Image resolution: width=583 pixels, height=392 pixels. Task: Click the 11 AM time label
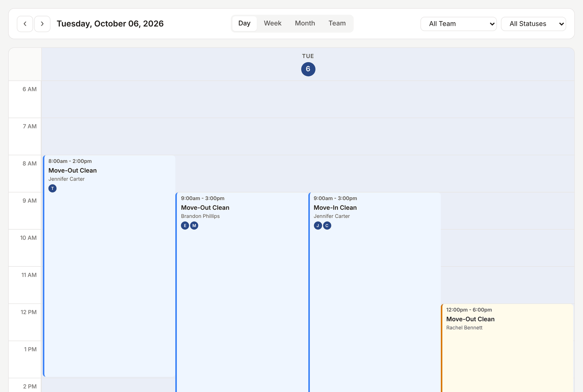point(29,275)
